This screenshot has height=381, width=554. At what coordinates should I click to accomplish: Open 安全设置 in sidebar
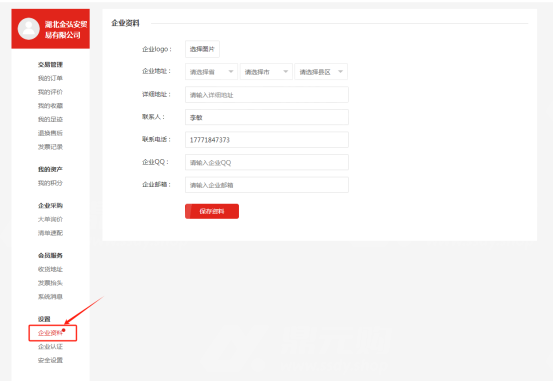coord(50,360)
